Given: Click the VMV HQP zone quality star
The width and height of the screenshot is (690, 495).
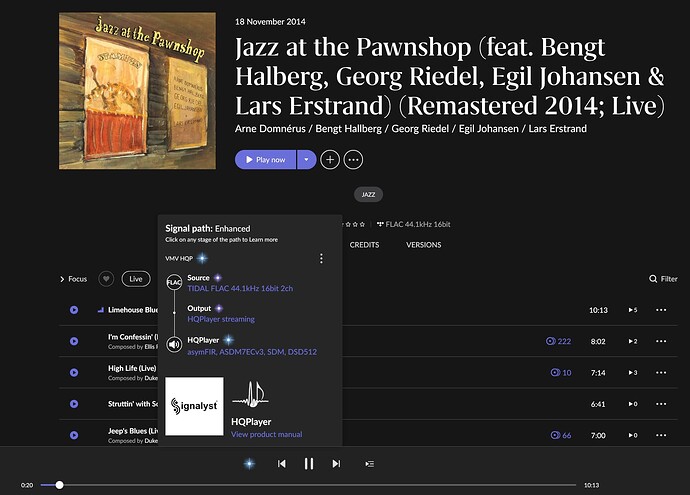Looking at the screenshot, I should click(x=202, y=258).
